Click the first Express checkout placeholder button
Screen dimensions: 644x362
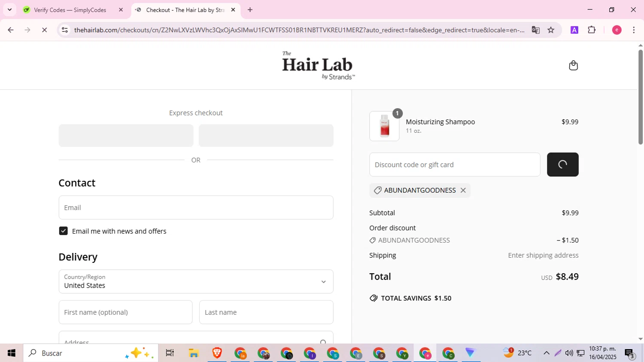pyautogui.click(x=126, y=135)
